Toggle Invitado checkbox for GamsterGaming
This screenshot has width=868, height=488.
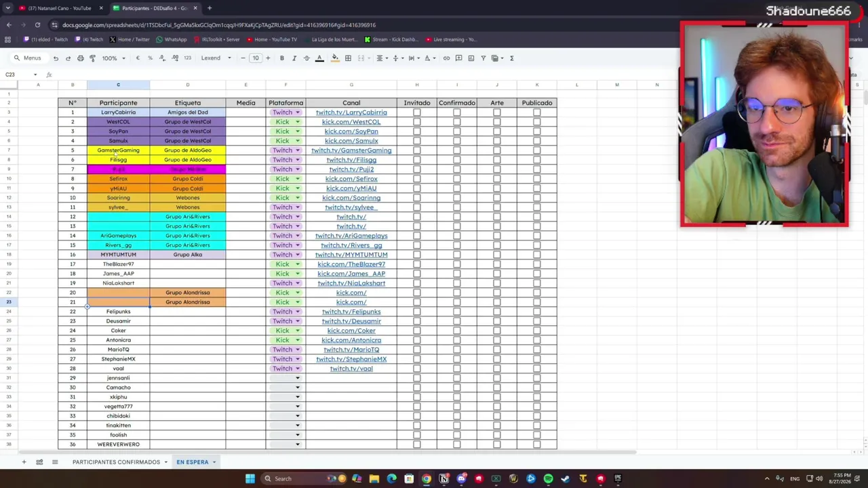[x=417, y=150]
